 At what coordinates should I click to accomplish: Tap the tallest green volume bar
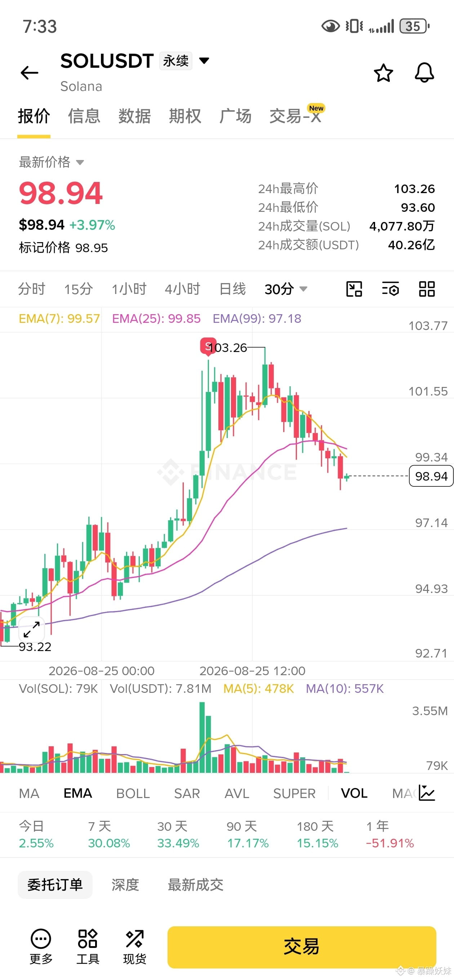point(202,737)
